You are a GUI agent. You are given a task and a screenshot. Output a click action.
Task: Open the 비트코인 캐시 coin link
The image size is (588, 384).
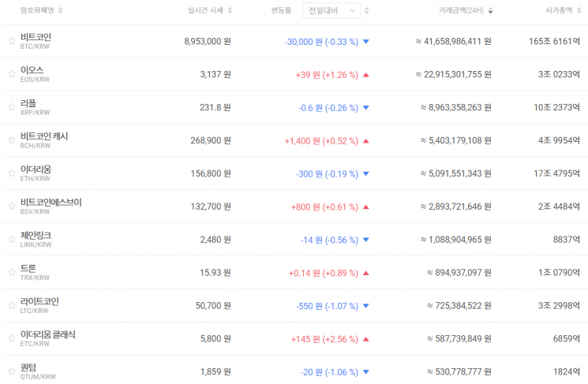(44, 136)
